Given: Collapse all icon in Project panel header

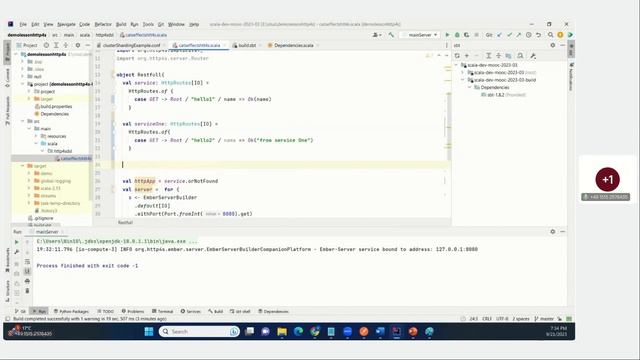Looking at the screenshot, I should pos(66,45).
